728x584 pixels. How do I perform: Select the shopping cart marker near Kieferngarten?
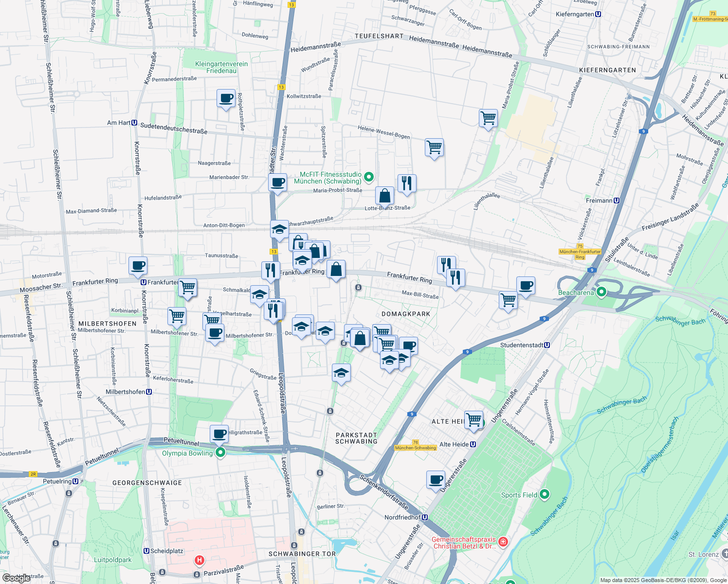488,118
